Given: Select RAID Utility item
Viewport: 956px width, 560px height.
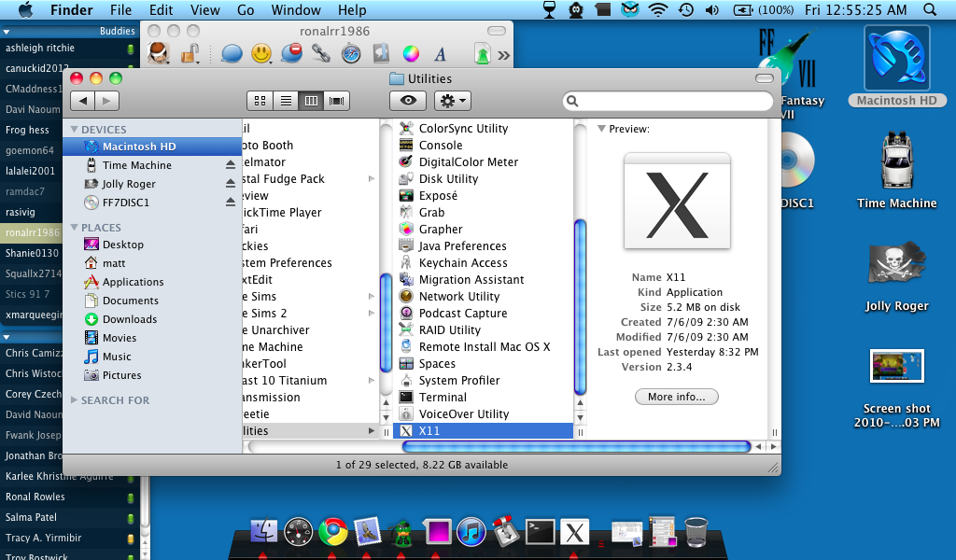Looking at the screenshot, I should [x=449, y=329].
